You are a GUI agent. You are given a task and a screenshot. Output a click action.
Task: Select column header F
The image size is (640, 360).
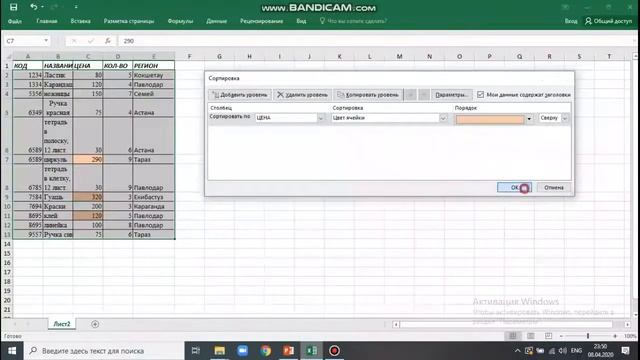point(189,56)
